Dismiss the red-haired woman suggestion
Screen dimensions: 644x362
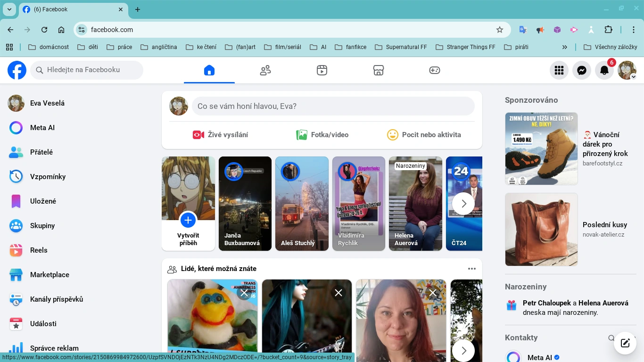pos(432,293)
